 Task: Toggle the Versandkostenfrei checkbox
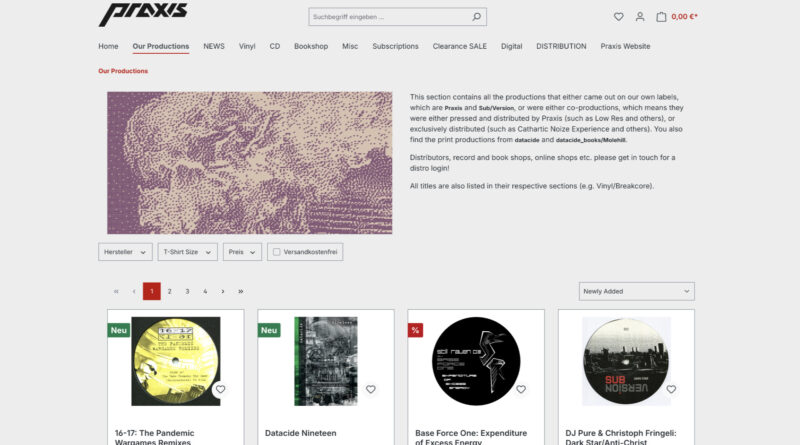click(x=277, y=252)
